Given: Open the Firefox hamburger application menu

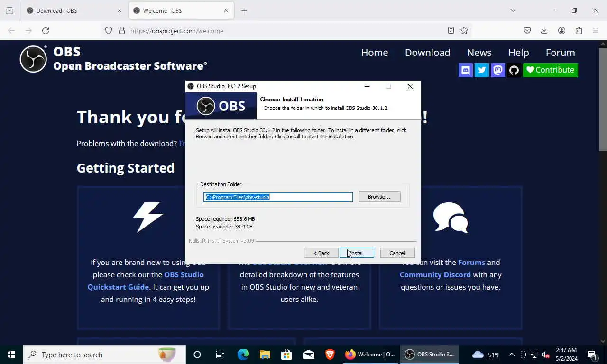Looking at the screenshot, I should click(596, 31).
